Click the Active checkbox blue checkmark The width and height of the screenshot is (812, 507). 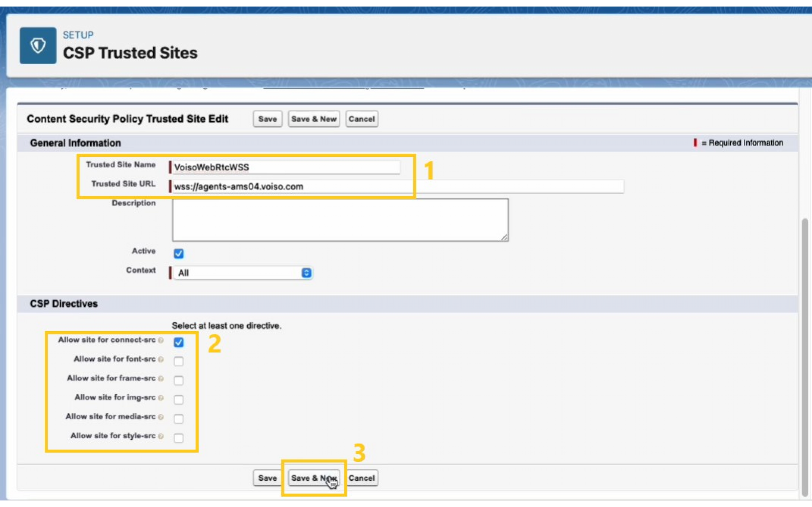pyautogui.click(x=179, y=253)
